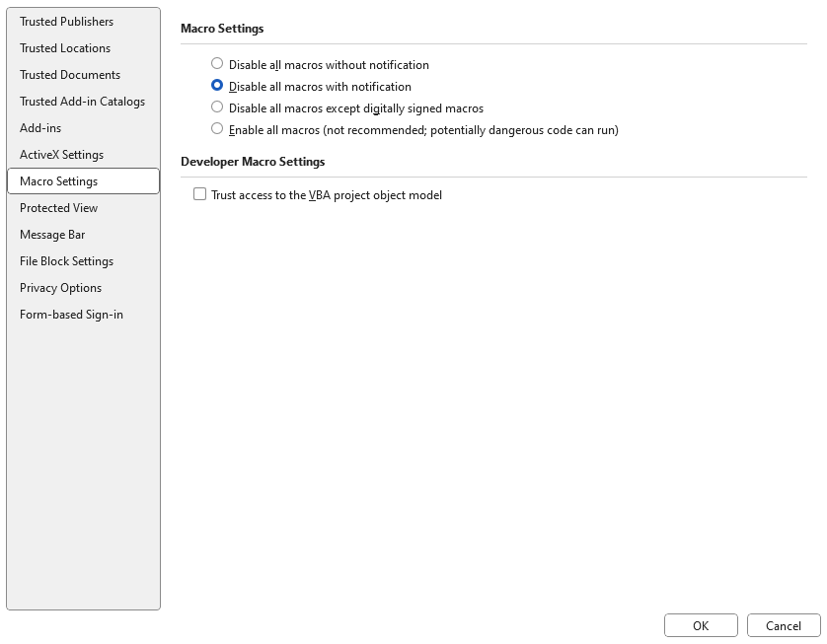
Task: Go to Trusted Locations settings
Action: pos(65,48)
